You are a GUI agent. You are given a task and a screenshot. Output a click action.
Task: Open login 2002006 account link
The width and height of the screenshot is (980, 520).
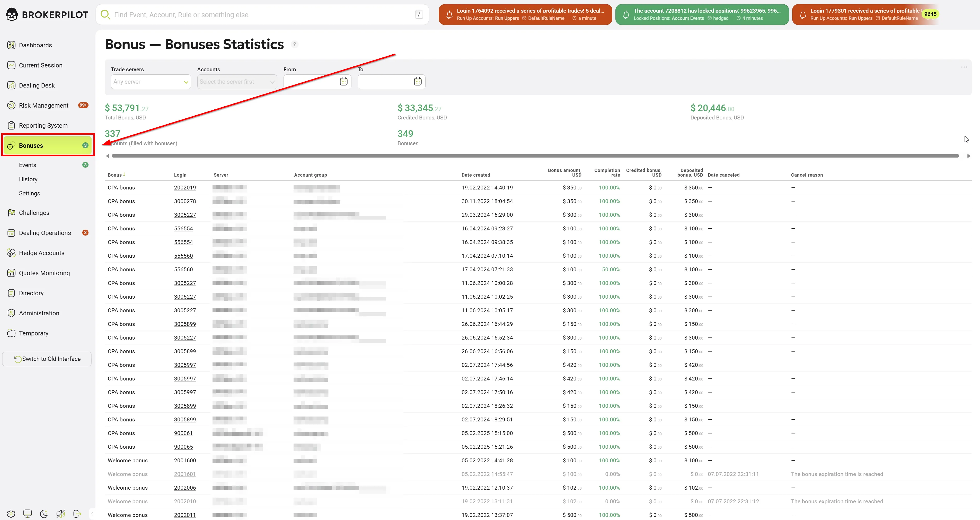tap(185, 488)
